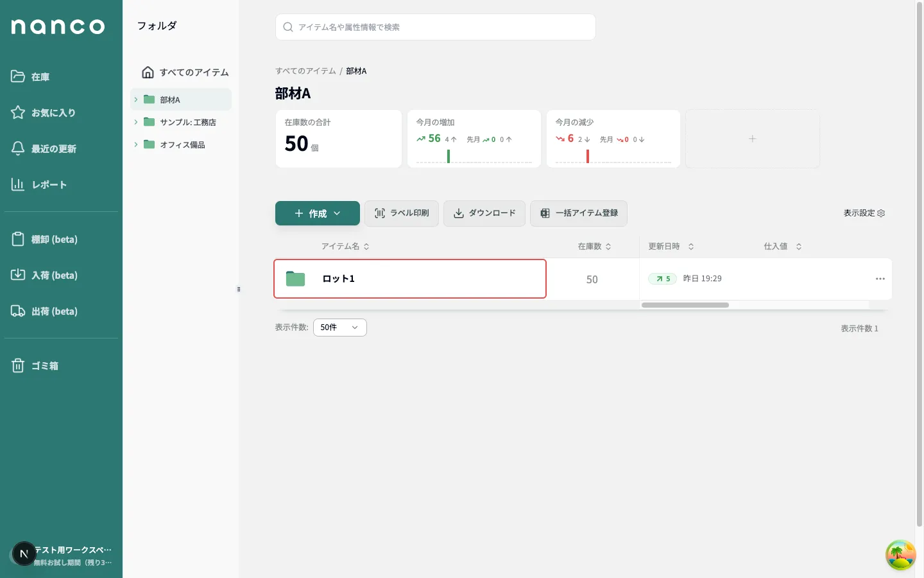
Task: Click the テスト用ワークスペース workspace name
Action: coord(73,550)
